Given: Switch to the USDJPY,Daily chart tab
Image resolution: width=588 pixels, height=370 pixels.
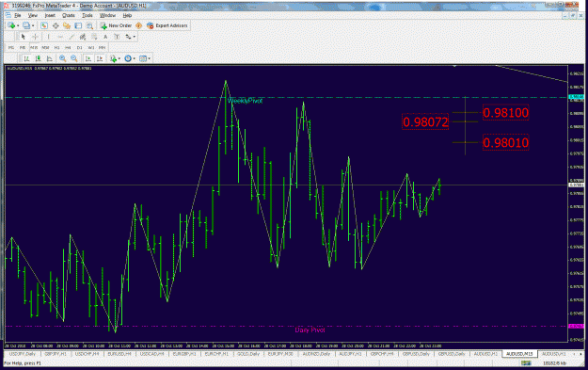Looking at the screenshot, I should click(x=23, y=354).
